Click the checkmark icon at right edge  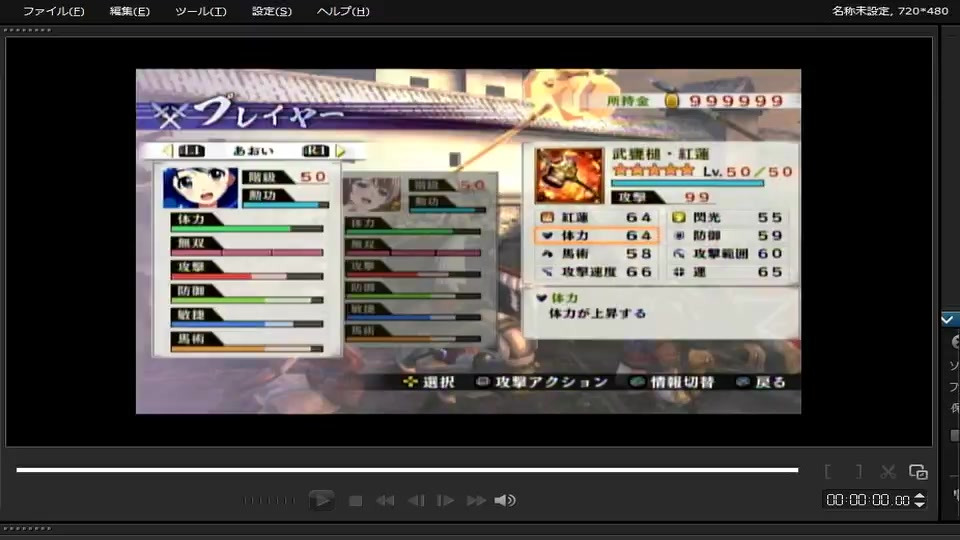(948, 320)
